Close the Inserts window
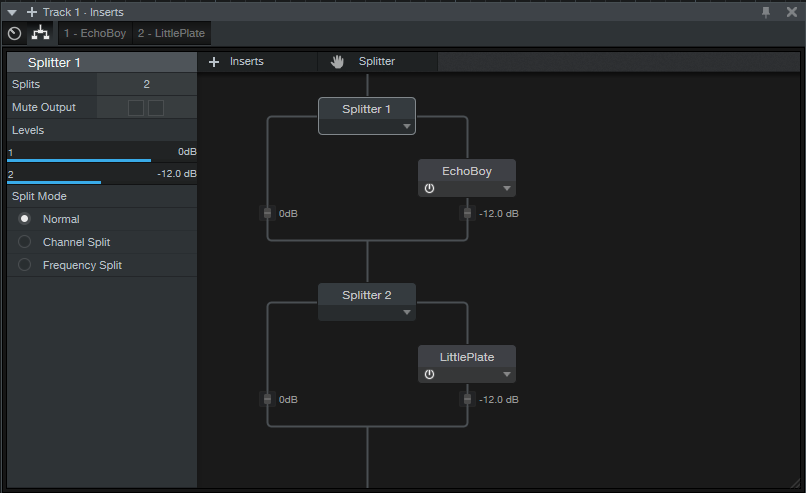806x493 pixels. (x=792, y=12)
